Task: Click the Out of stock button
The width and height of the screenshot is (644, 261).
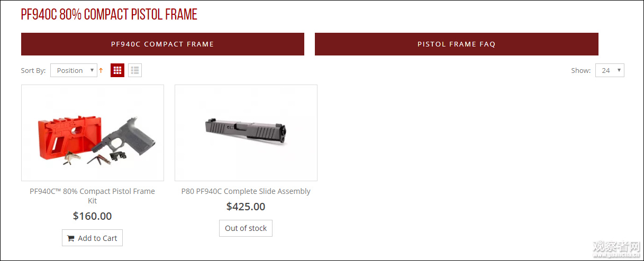Action: [246, 228]
